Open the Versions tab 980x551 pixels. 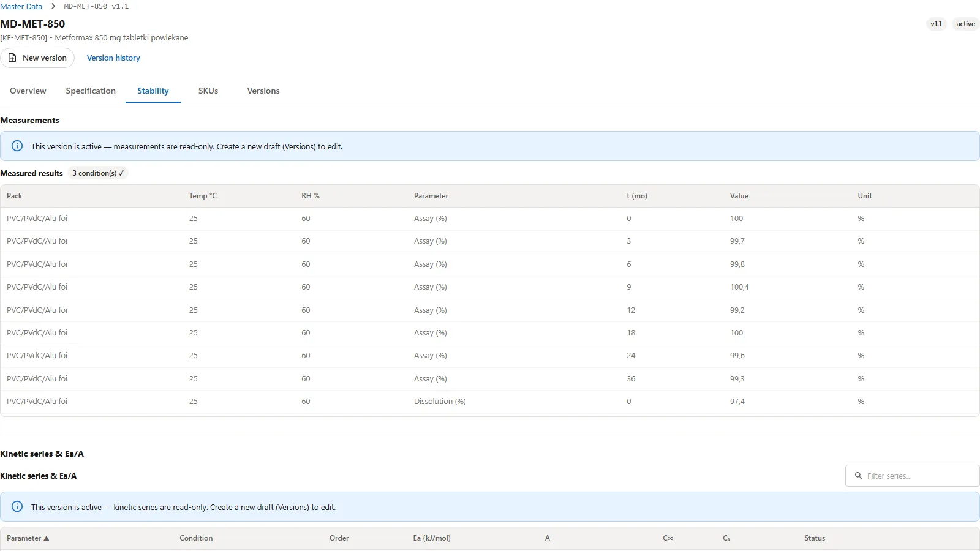(263, 91)
